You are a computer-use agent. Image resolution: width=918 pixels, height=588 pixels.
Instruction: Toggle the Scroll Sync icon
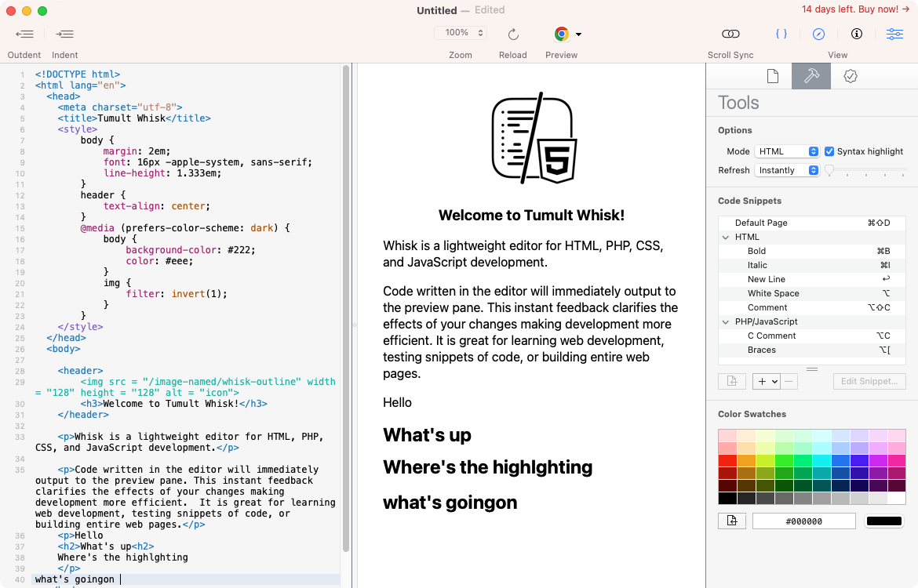click(x=730, y=34)
